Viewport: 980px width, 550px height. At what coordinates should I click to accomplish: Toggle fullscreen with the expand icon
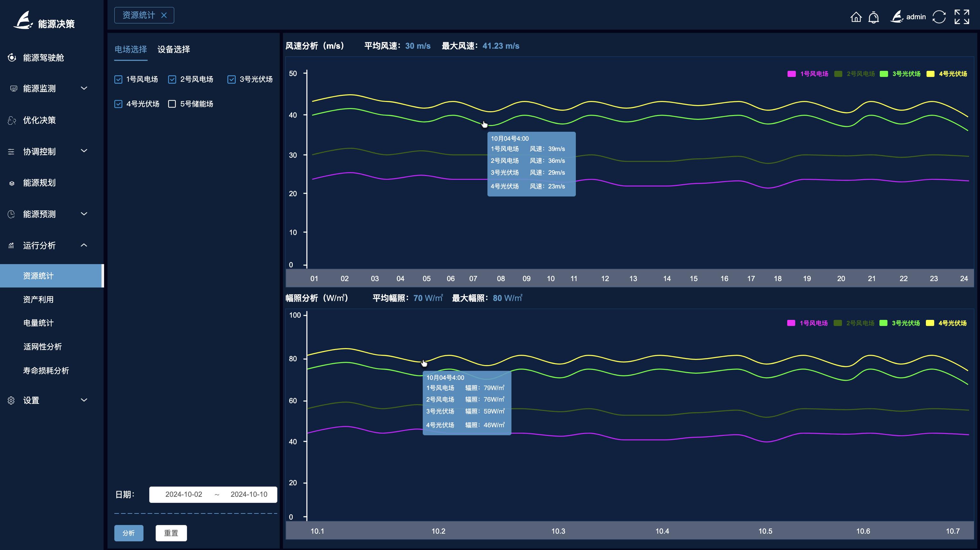pos(961,17)
